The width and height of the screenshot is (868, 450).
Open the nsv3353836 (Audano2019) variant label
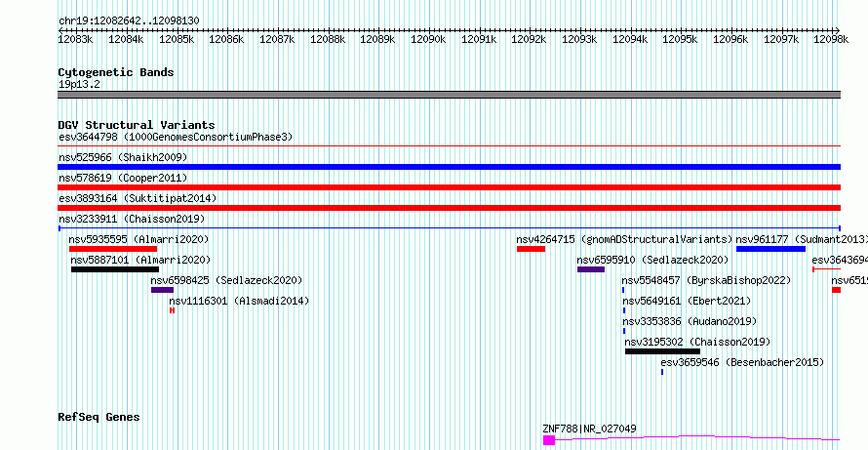[690, 321]
